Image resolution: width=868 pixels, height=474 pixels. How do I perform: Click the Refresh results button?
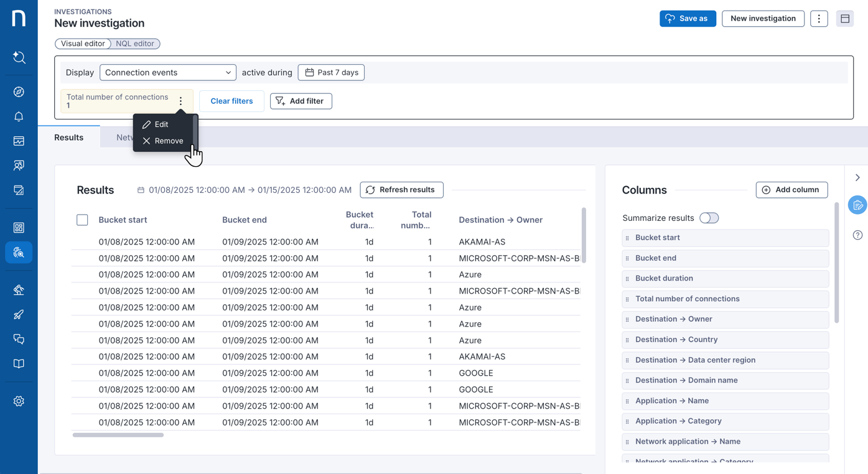tap(401, 190)
